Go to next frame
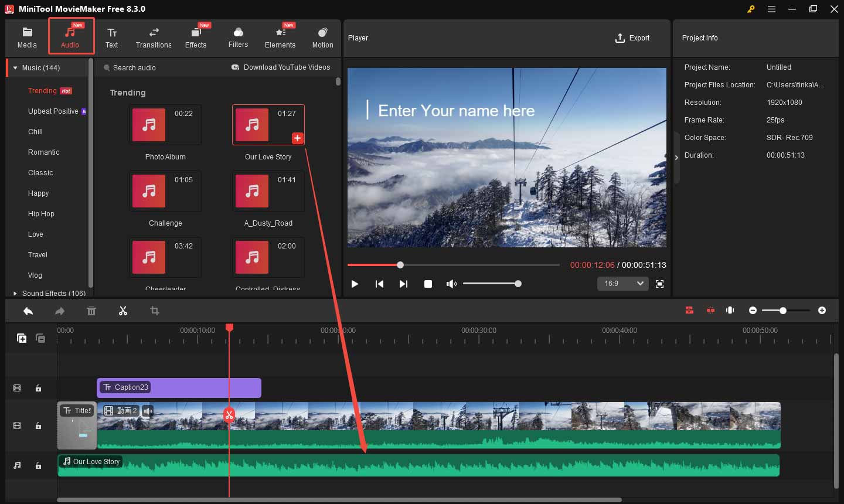 click(x=403, y=284)
